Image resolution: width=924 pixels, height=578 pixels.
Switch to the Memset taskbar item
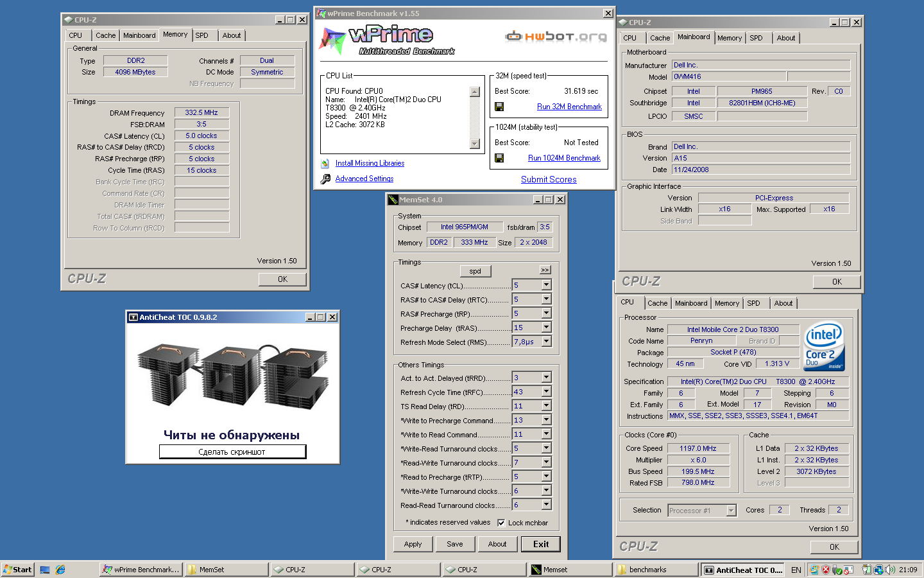pyautogui.click(x=570, y=570)
